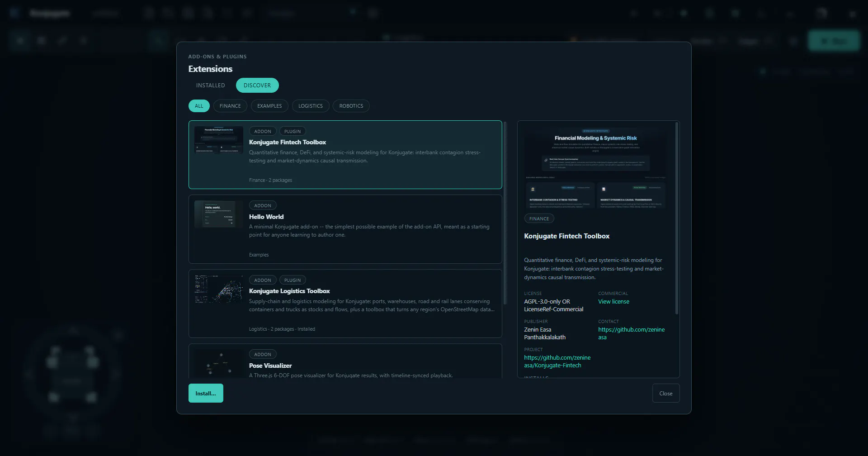Click Konjugate Fintech Toolbox title in the list
This screenshot has height=456, width=868.
click(x=288, y=142)
